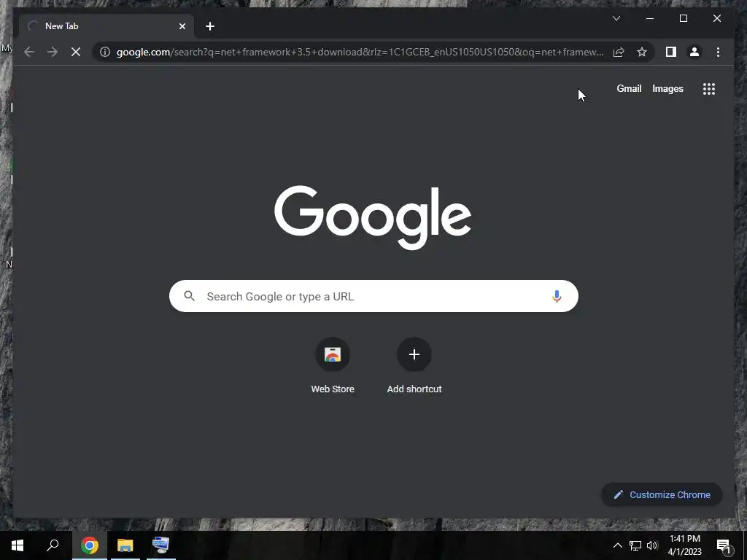Open Chrome three-dot menu

coord(718,52)
